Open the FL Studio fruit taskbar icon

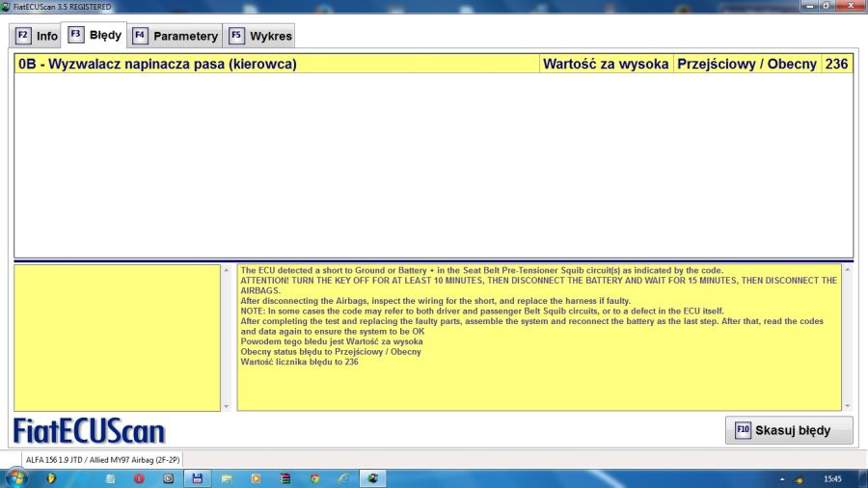click(x=51, y=478)
